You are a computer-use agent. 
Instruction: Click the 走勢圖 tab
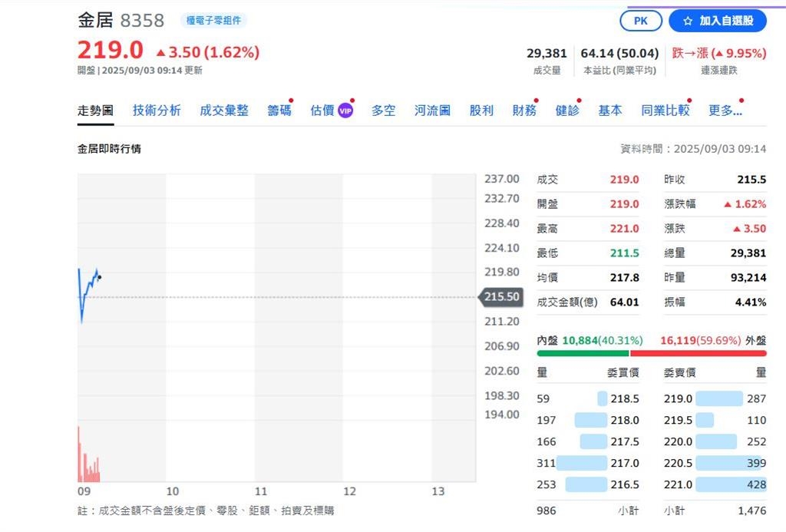pos(95,111)
